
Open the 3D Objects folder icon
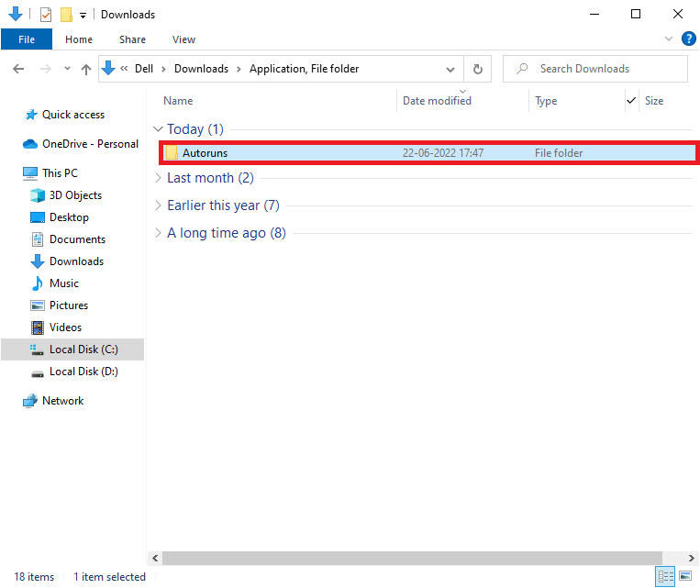pos(38,195)
